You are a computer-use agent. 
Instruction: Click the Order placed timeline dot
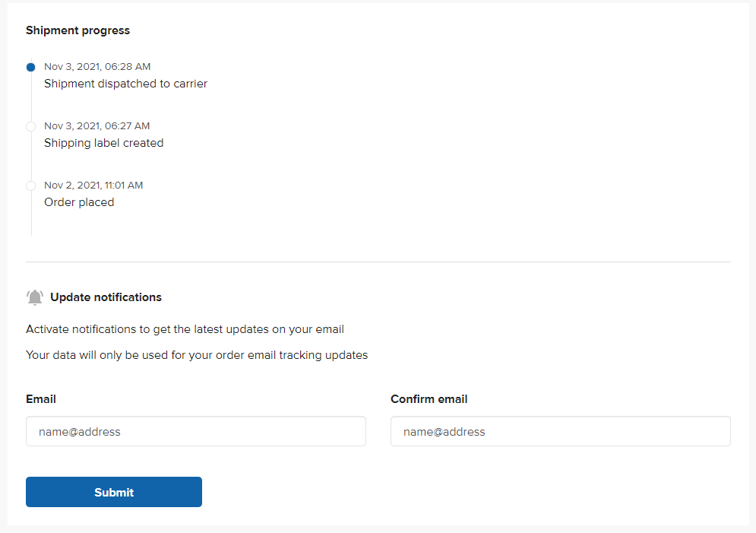point(30,186)
